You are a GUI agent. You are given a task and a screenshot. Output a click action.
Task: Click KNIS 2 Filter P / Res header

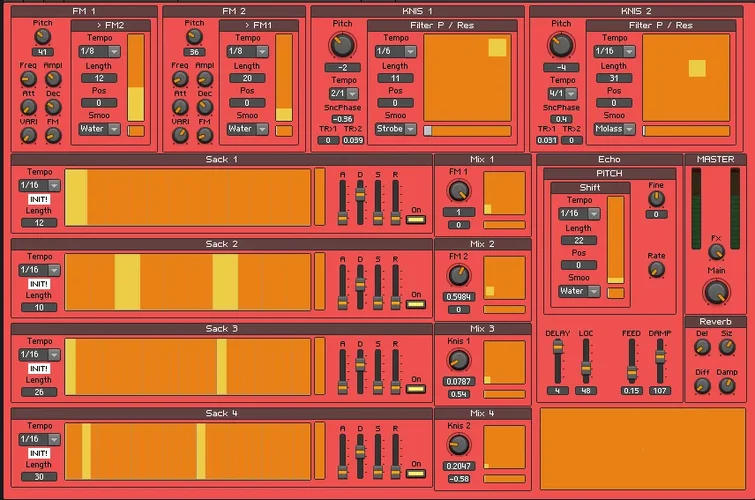[x=661, y=25]
